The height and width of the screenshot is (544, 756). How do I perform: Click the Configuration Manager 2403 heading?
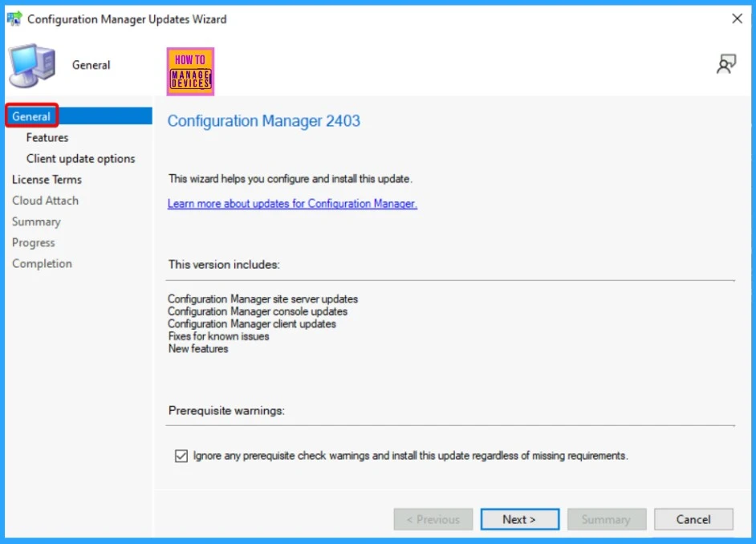pyautogui.click(x=264, y=121)
